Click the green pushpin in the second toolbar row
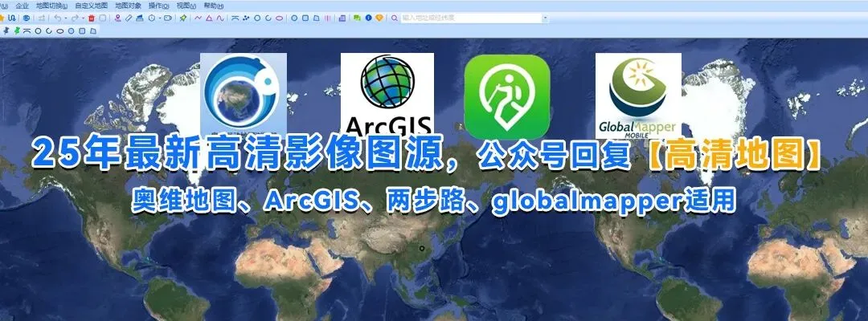This screenshot has width=868, height=321. pyautogui.click(x=17, y=30)
